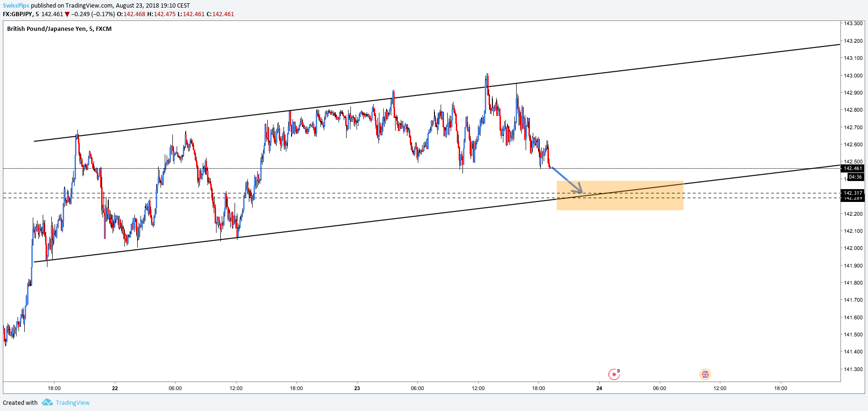
Task: Click the red down-triangle price change indicator
Action: coord(67,14)
